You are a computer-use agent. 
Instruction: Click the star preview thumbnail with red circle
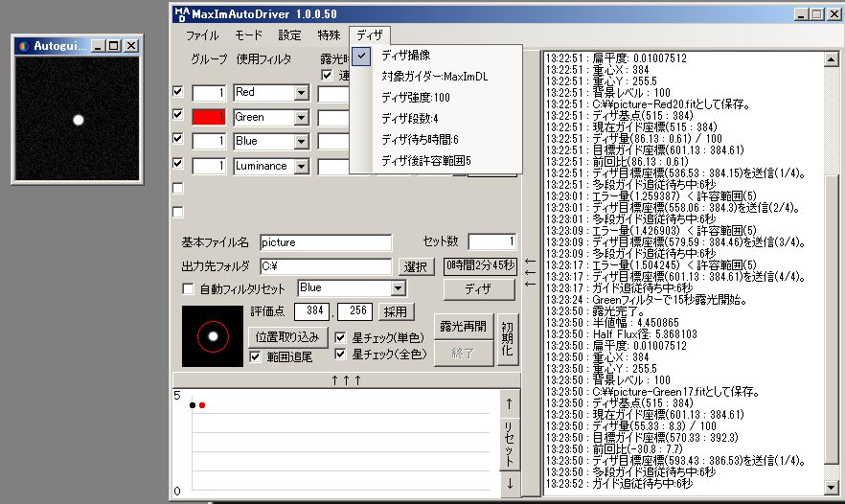pyautogui.click(x=213, y=336)
